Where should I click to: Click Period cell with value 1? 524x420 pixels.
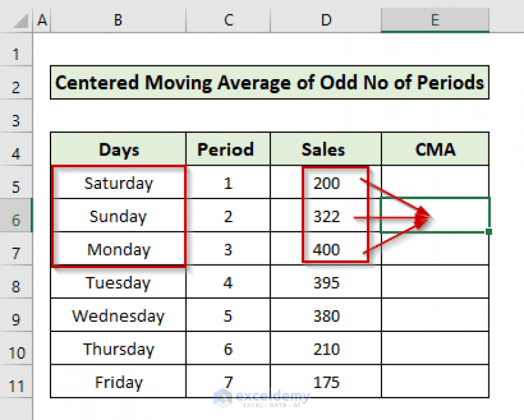coord(228,182)
